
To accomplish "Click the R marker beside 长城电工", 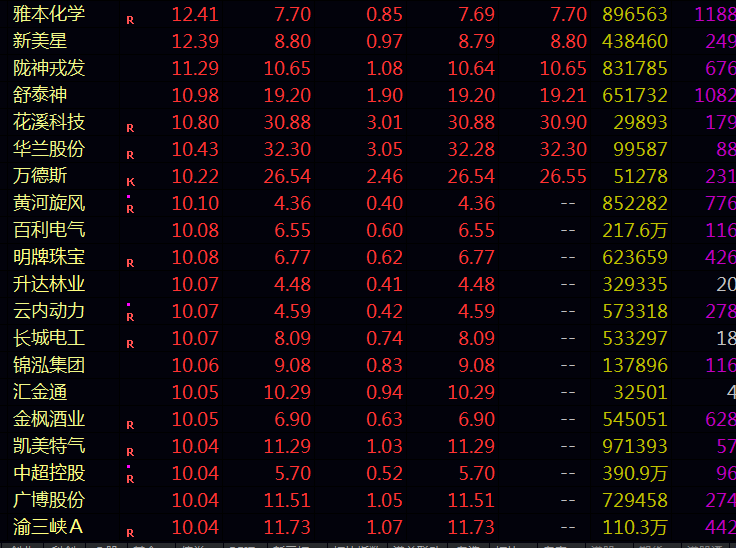I will coord(130,344).
